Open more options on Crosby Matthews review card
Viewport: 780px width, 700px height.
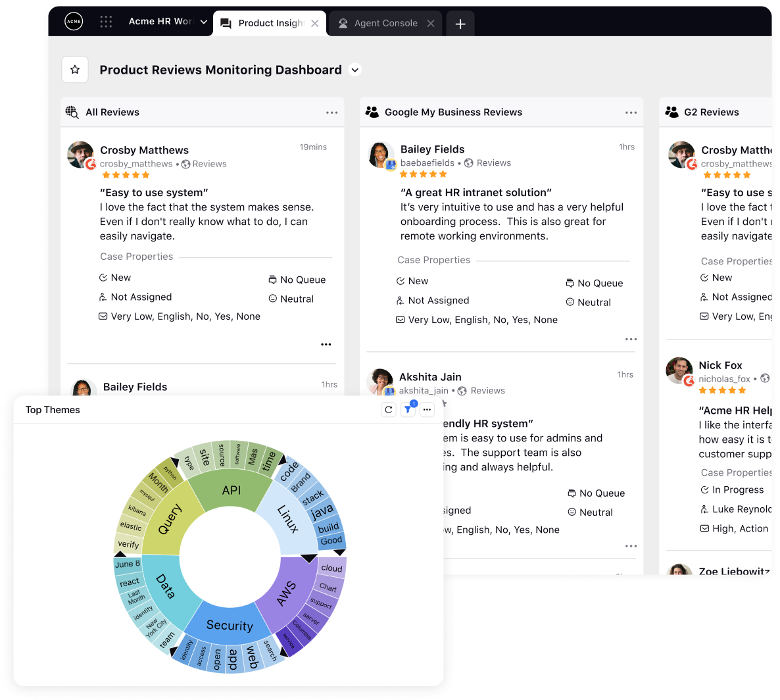pyautogui.click(x=326, y=344)
